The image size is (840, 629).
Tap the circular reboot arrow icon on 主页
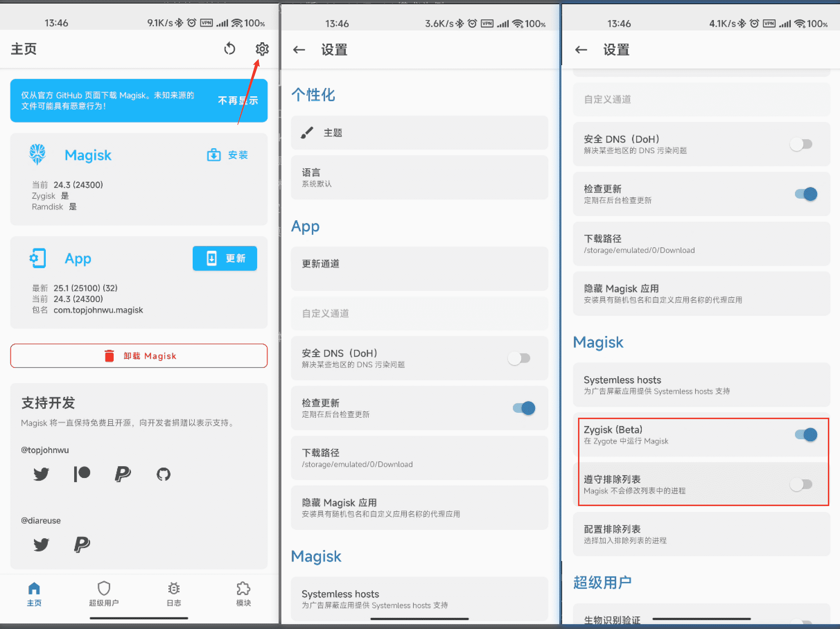point(229,49)
